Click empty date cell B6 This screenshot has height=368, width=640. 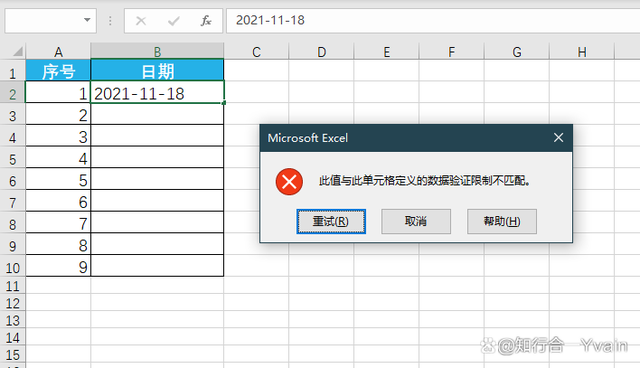pos(157,179)
